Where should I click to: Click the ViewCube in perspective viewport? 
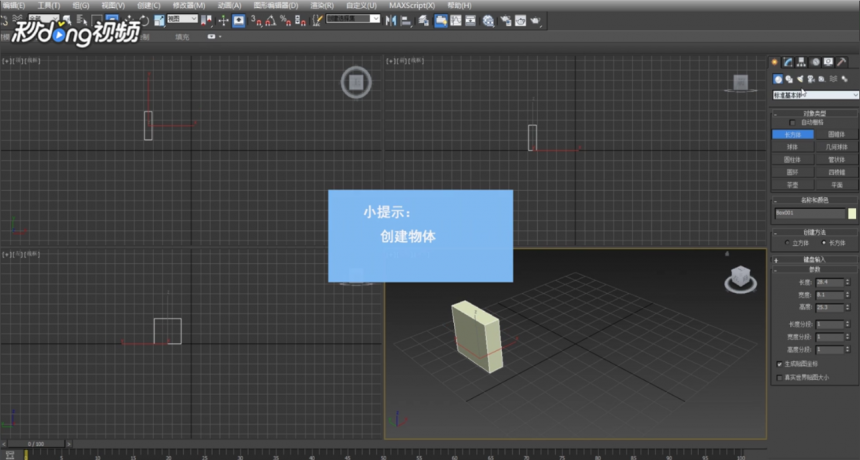pyautogui.click(x=740, y=278)
